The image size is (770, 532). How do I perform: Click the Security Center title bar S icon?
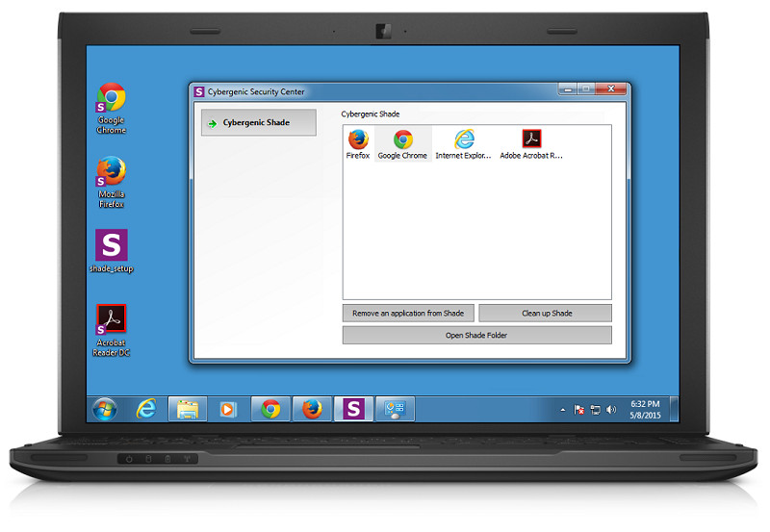199,91
